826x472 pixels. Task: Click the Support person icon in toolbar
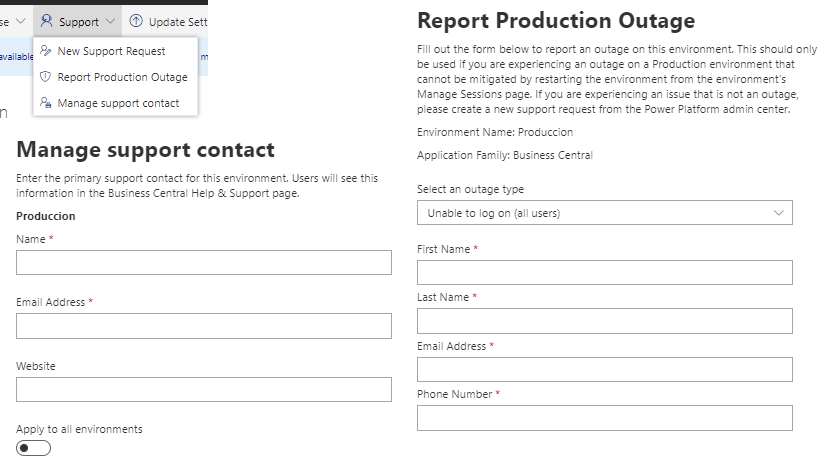47,21
